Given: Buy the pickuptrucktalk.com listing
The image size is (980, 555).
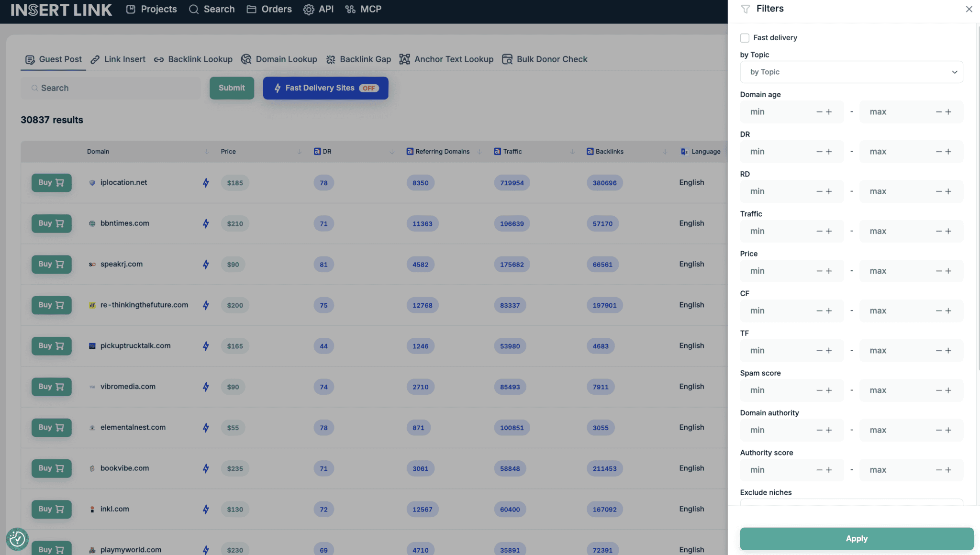Looking at the screenshot, I should 51,346.
